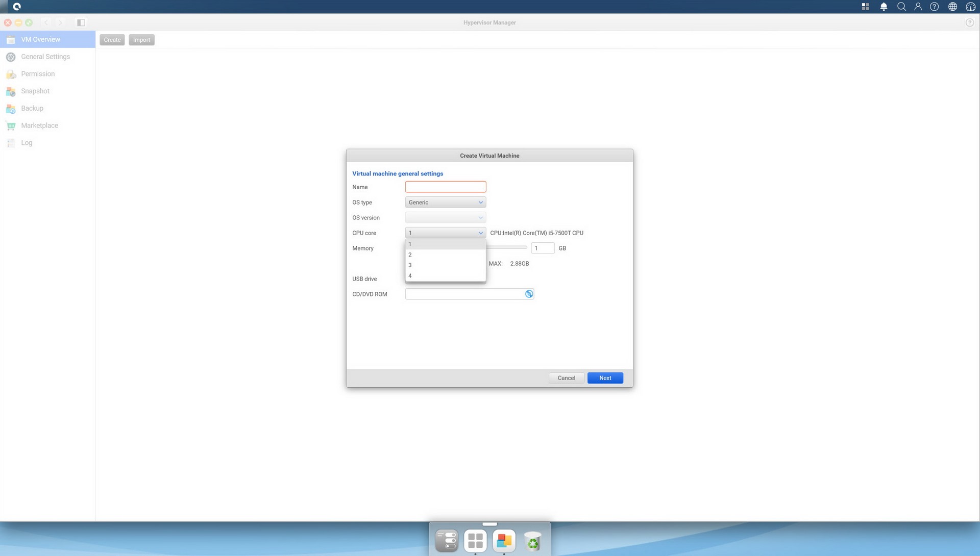Click the search magnifier icon

coord(901,7)
